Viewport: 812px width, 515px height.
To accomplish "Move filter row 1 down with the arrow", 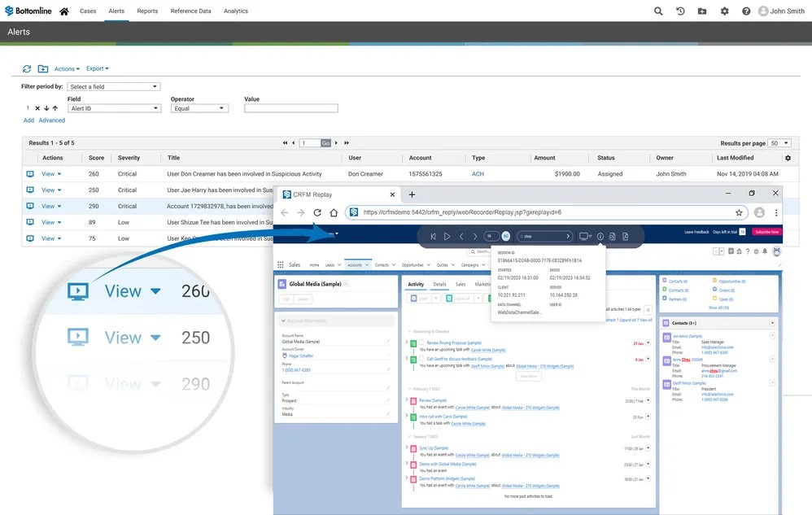I will pyautogui.click(x=46, y=108).
